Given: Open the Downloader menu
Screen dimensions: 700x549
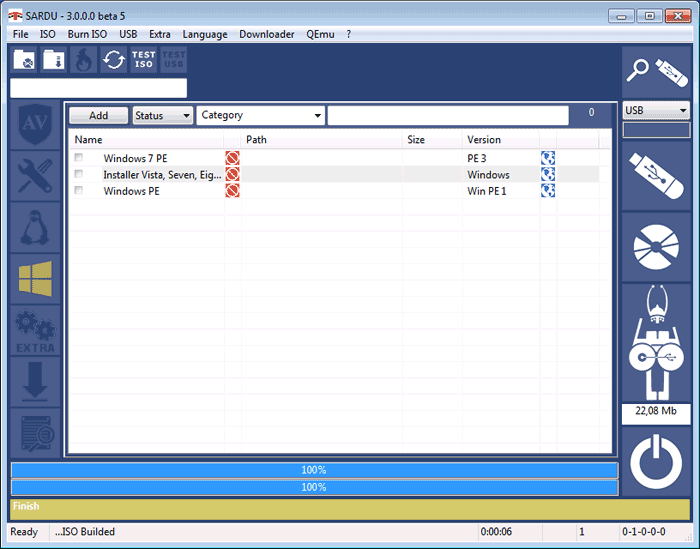Looking at the screenshot, I should [x=267, y=34].
